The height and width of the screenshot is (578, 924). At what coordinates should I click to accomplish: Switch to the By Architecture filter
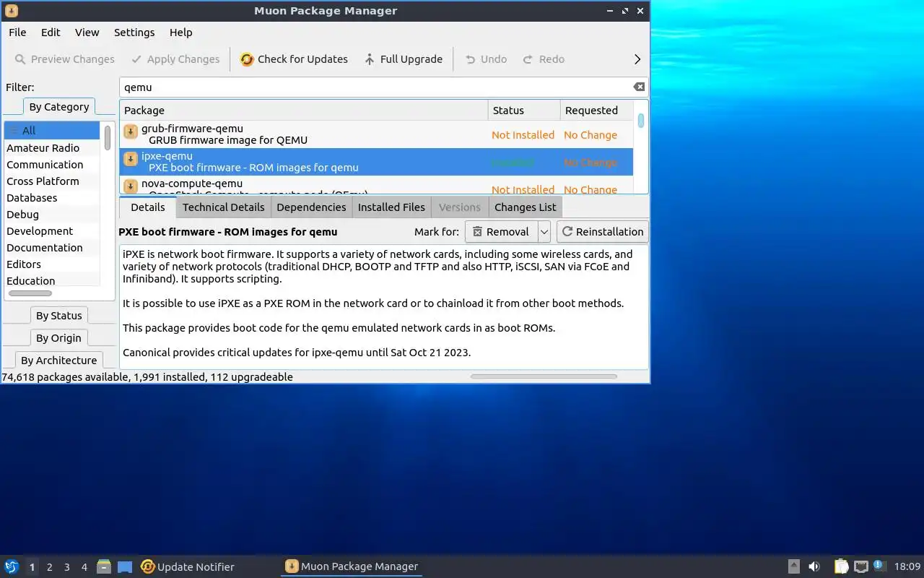(x=59, y=361)
